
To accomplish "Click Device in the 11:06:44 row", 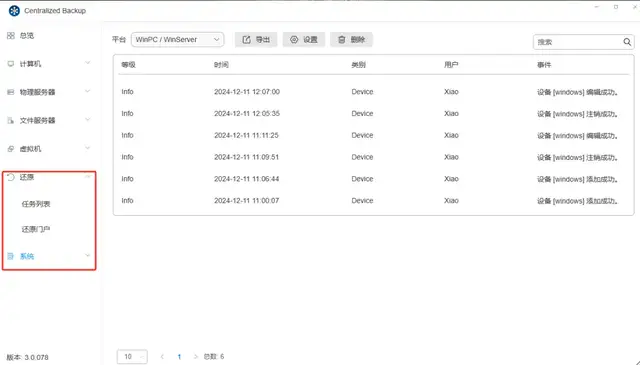I will 362,179.
